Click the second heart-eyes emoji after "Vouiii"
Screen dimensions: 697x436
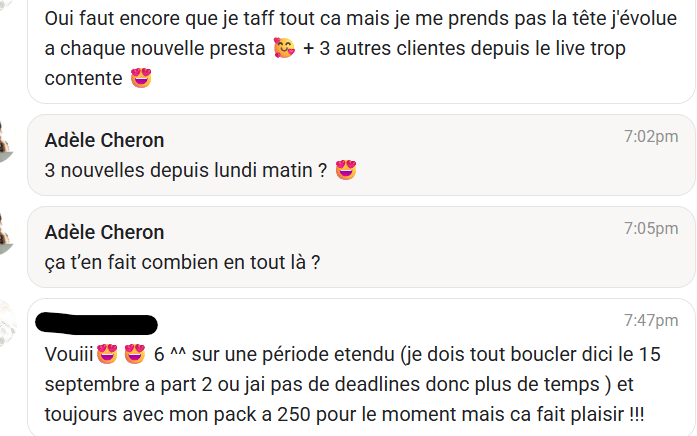[x=135, y=355]
